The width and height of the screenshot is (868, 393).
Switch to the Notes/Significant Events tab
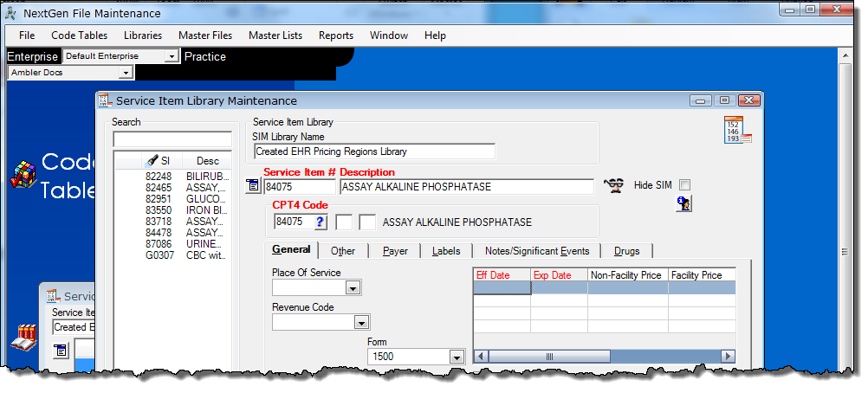click(x=537, y=251)
